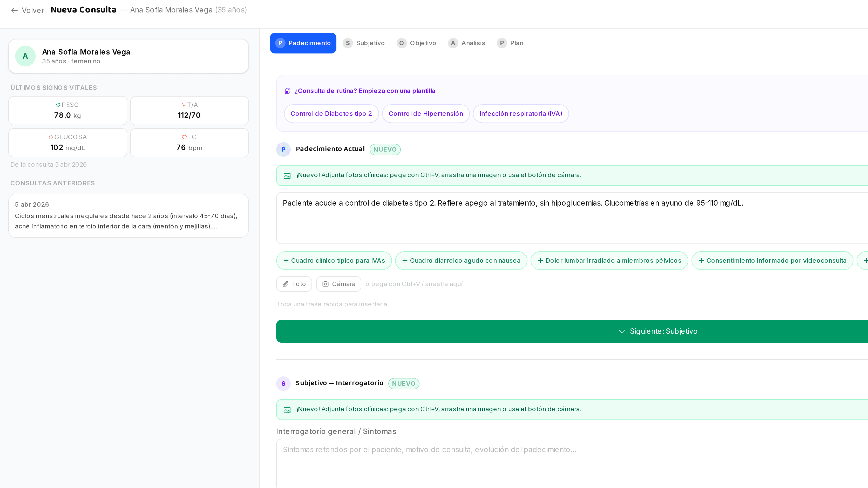The height and width of the screenshot is (488, 868).
Task: Open the 5 abr 2026 previous consultation card
Action: (128, 216)
